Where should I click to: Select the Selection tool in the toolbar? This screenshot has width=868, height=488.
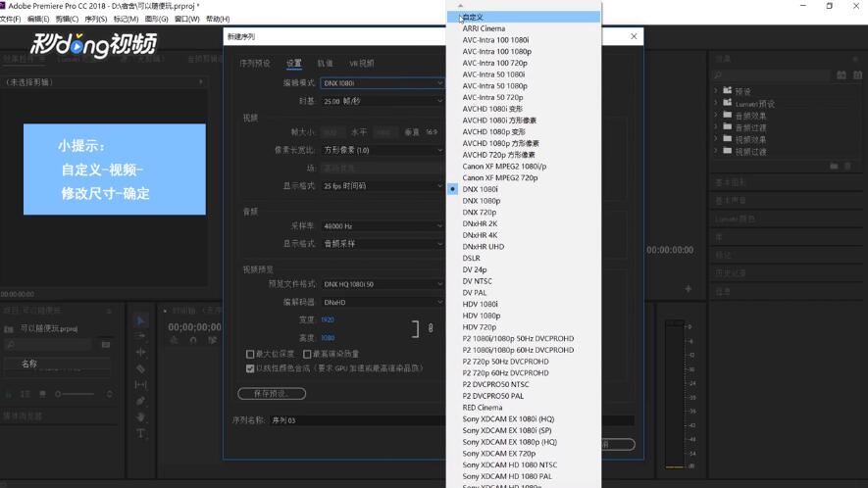pos(140,320)
